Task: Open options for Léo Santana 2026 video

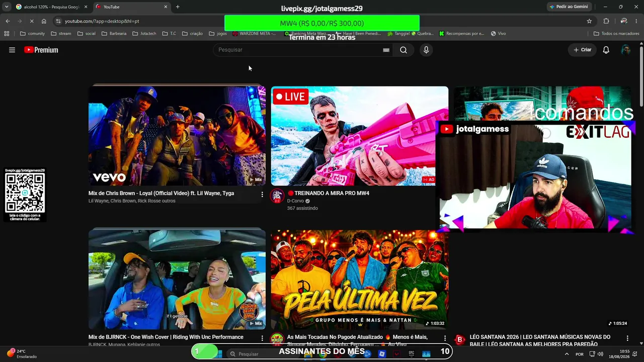Action: click(627, 338)
